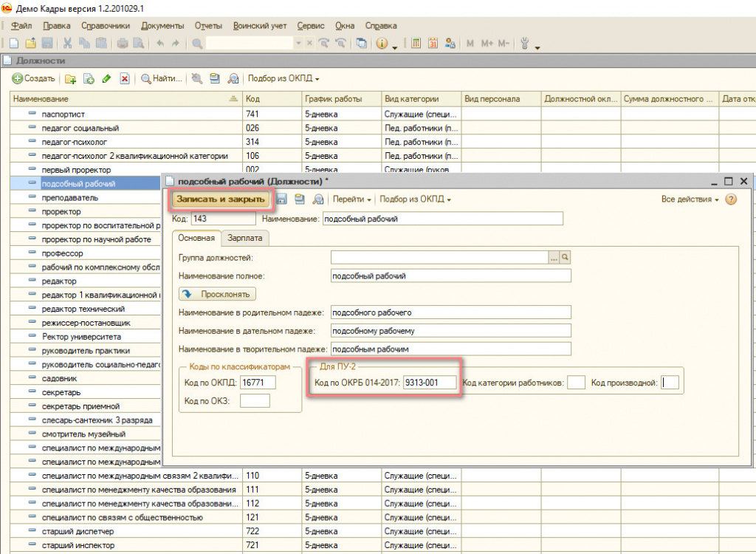Expand the Перейти dropdown

352,199
